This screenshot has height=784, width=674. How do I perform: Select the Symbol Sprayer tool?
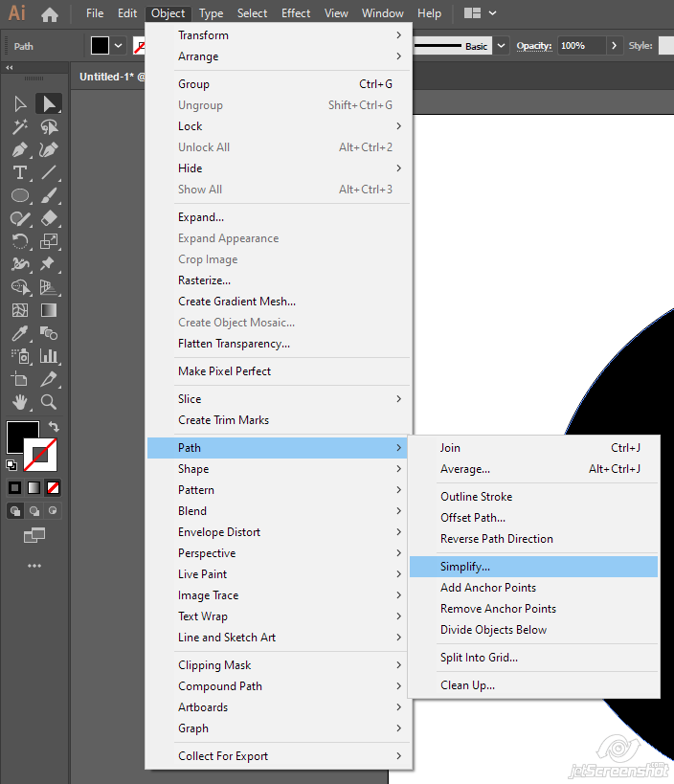20,356
